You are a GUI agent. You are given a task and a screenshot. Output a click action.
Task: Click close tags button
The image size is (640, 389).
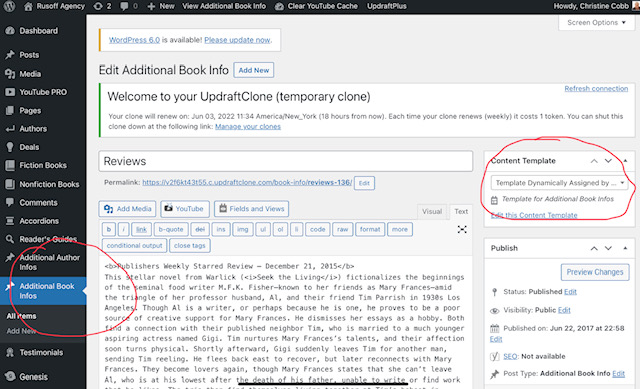pyautogui.click(x=190, y=246)
